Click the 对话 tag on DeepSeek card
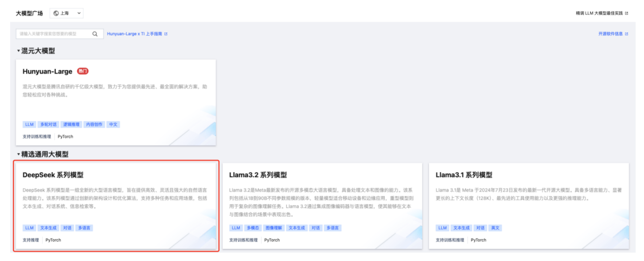 67,228
